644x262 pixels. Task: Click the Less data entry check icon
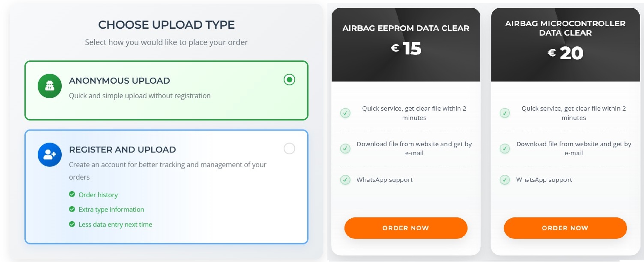point(72,224)
